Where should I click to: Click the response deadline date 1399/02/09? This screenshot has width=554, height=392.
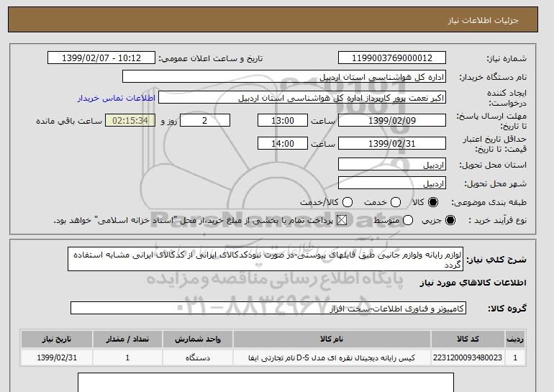[x=392, y=120]
